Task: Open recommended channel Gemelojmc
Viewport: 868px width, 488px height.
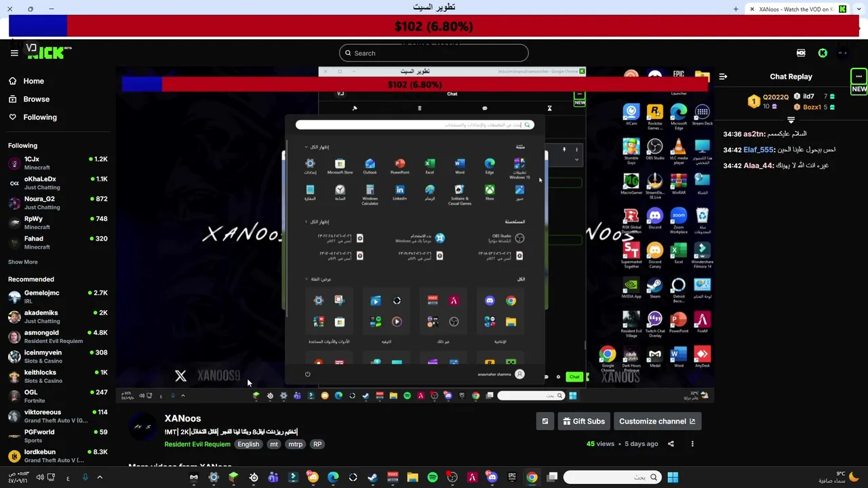Action: [x=58, y=297]
